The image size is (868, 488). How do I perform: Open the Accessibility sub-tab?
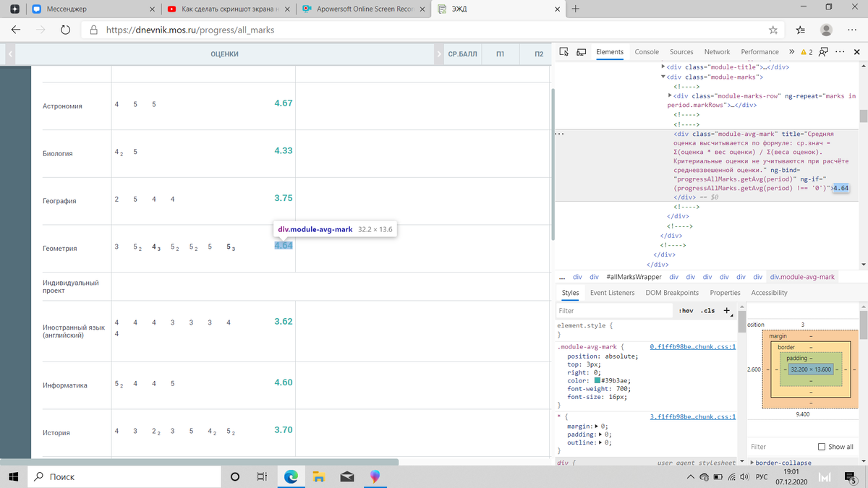click(769, 293)
